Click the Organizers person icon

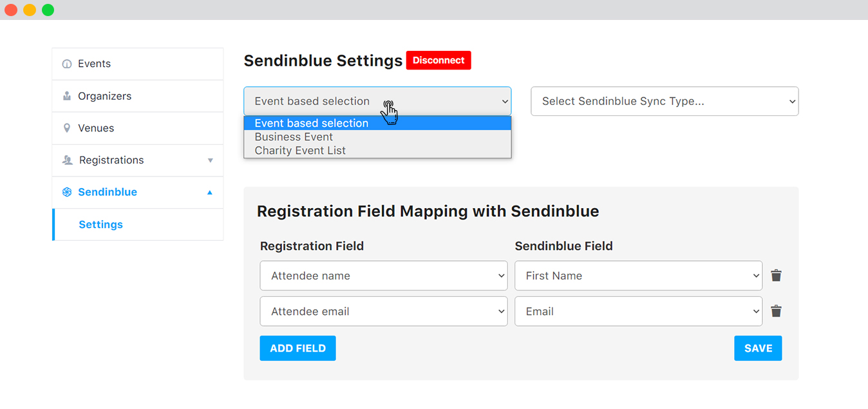[x=66, y=96]
